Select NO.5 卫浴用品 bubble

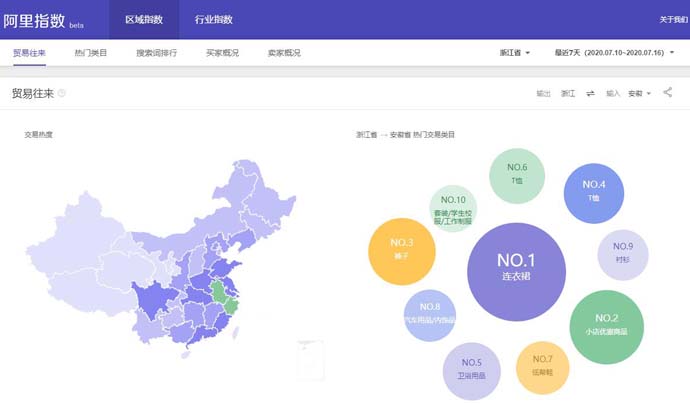(472, 369)
